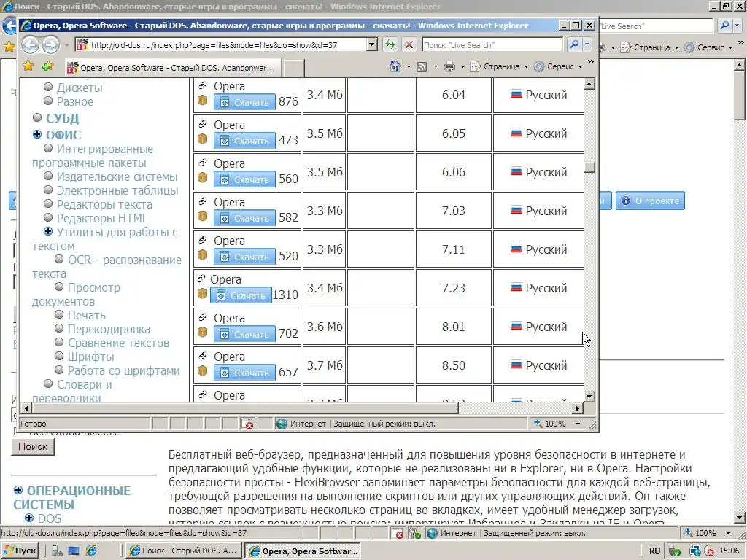Click the RU language indicator in tray
Screen dimensions: 747x560
tap(654, 551)
